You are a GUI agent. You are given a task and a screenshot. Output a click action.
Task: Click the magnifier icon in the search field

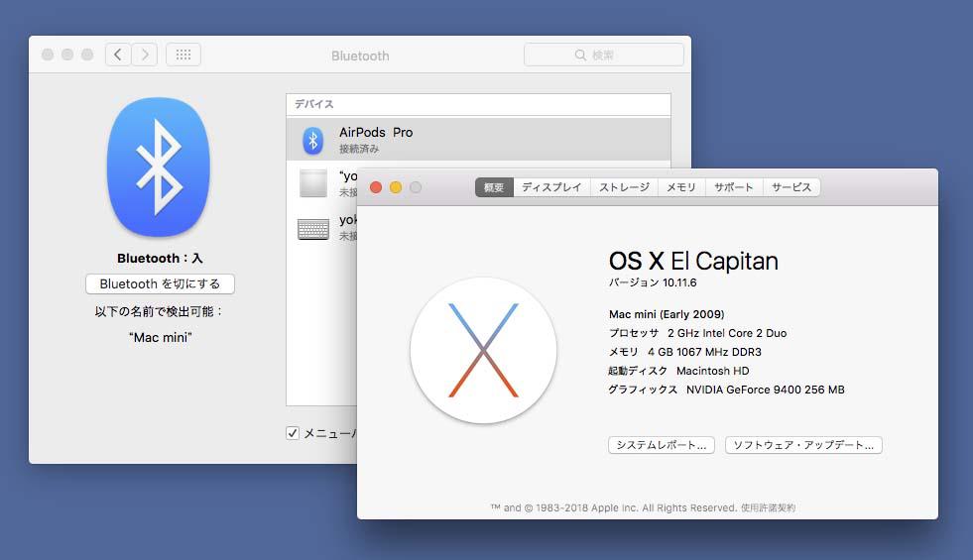[580, 55]
